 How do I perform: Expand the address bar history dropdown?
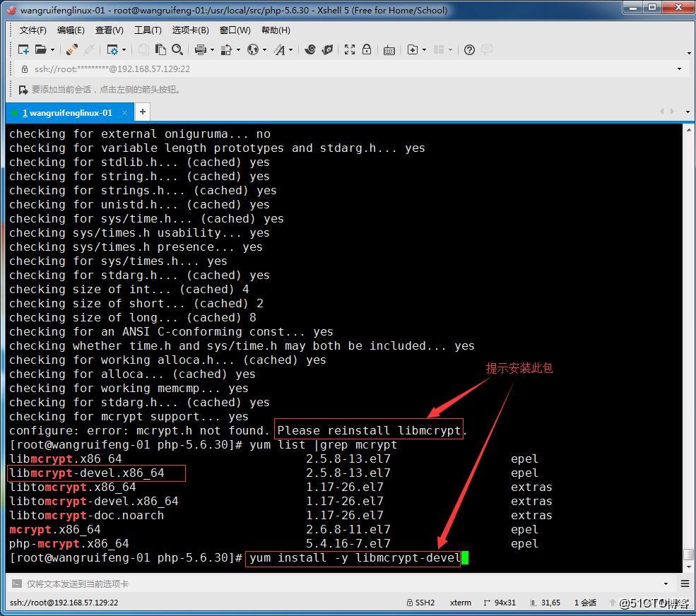[x=679, y=69]
